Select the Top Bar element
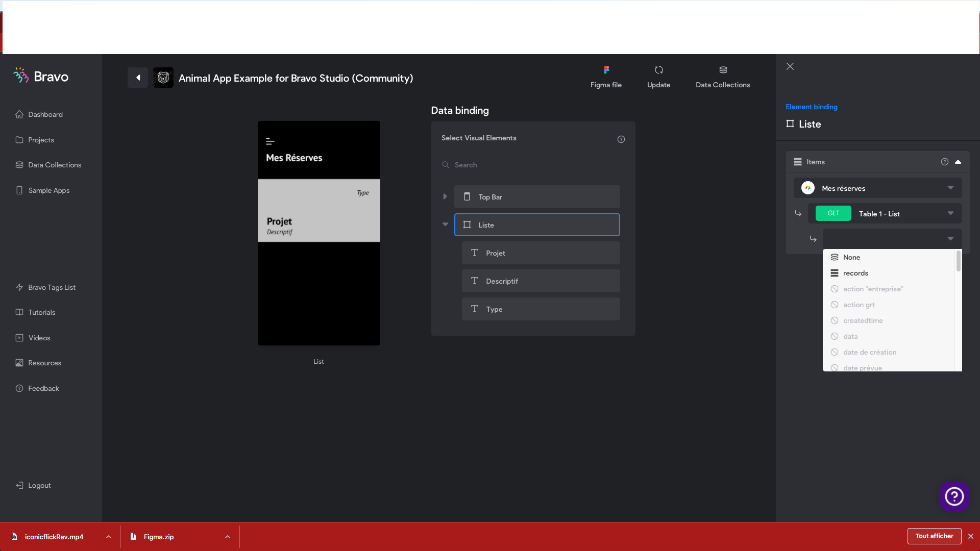Image resolution: width=980 pixels, height=551 pixels. point(537,196)
